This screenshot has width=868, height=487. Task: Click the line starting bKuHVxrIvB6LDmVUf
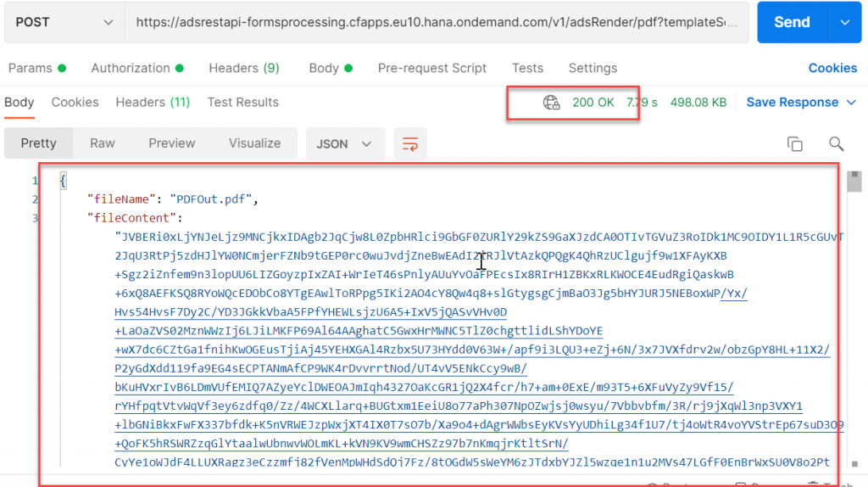424,387
